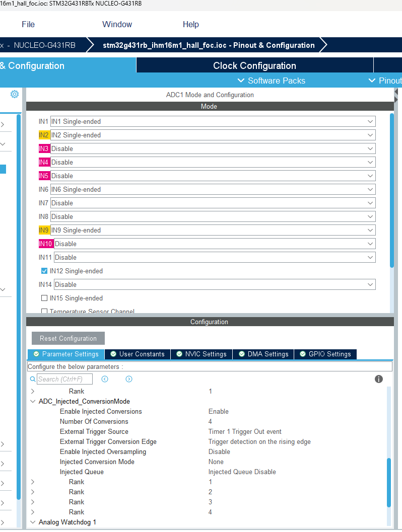Open the IN6 Single-ended dropdown
Viewport: 402px width, 532px height.
[x=213, y=189]
